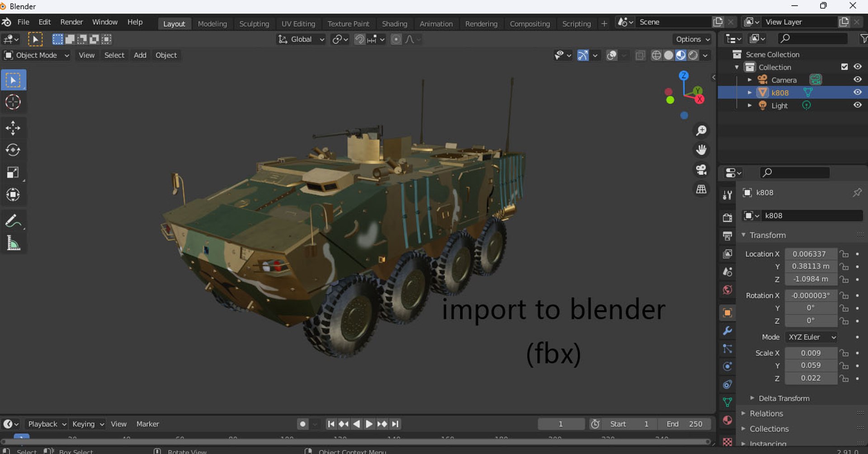Activate the Select Box tool

[x=13, y=80]
